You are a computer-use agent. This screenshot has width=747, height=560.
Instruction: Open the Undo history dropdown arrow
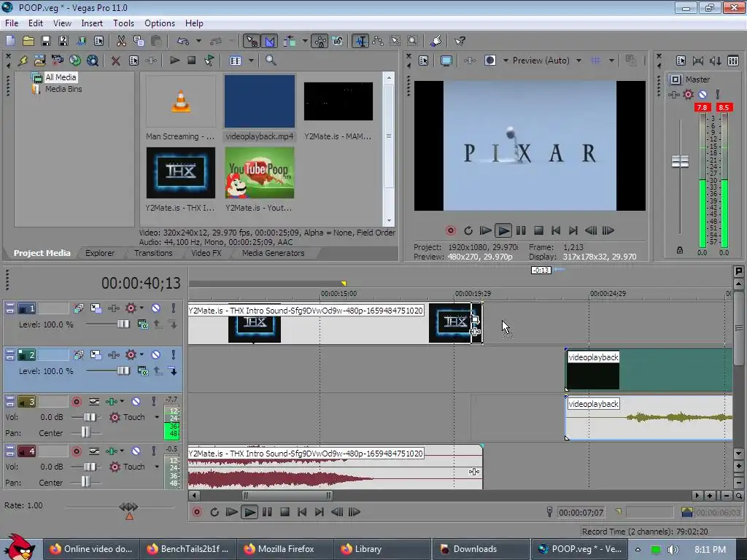point(198,41)
